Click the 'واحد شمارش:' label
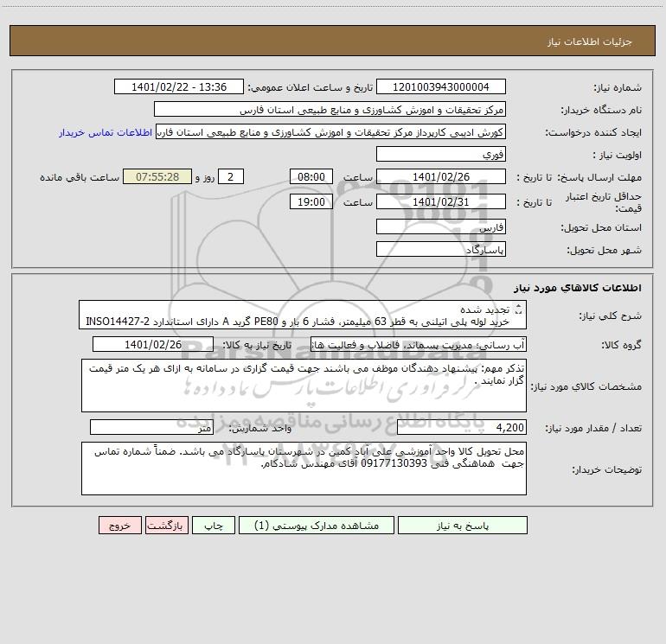 pos(260,429)
